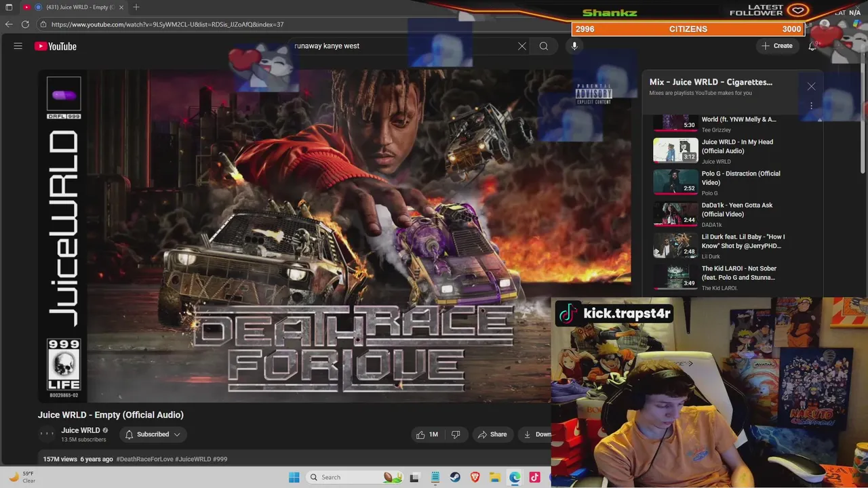Open the #JuiceWRLD hashtag
Screen dimensions: 868x488
(193, 459)
